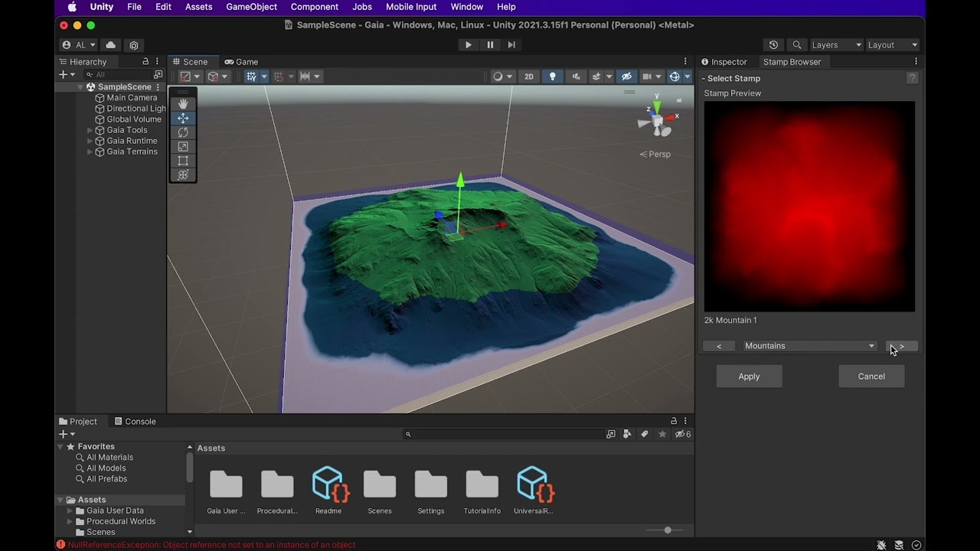Toggle hidden objects visibility in Scene

(x=627, y=77)
